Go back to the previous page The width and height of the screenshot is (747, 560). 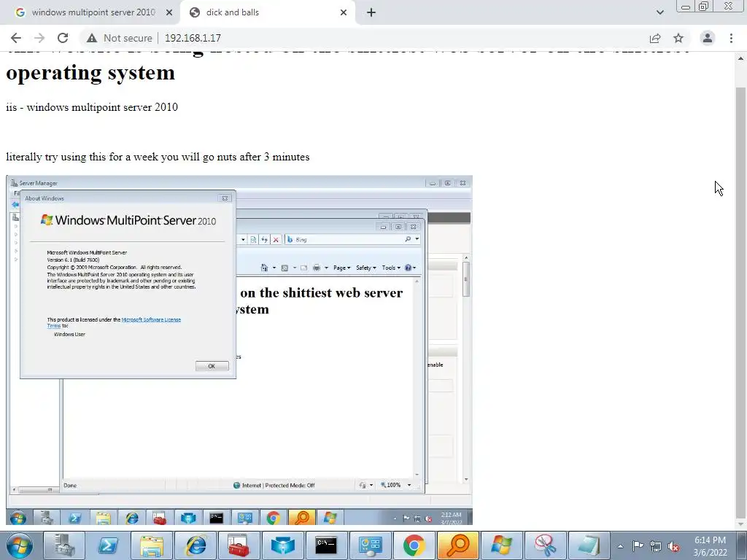[16, 38]
